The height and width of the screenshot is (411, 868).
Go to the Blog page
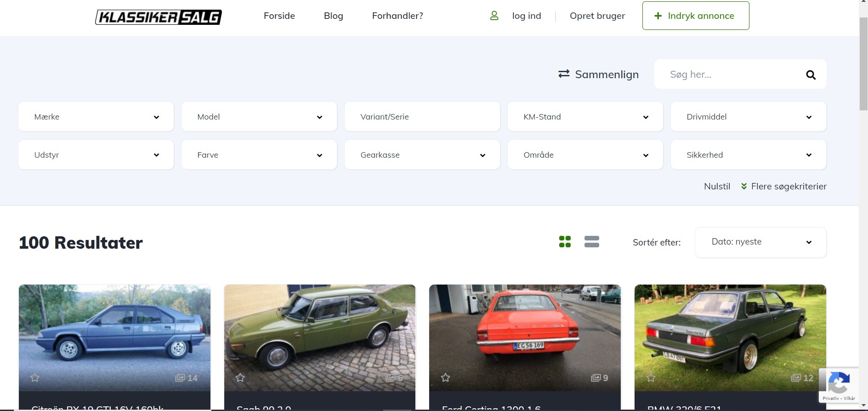(333, 16)
